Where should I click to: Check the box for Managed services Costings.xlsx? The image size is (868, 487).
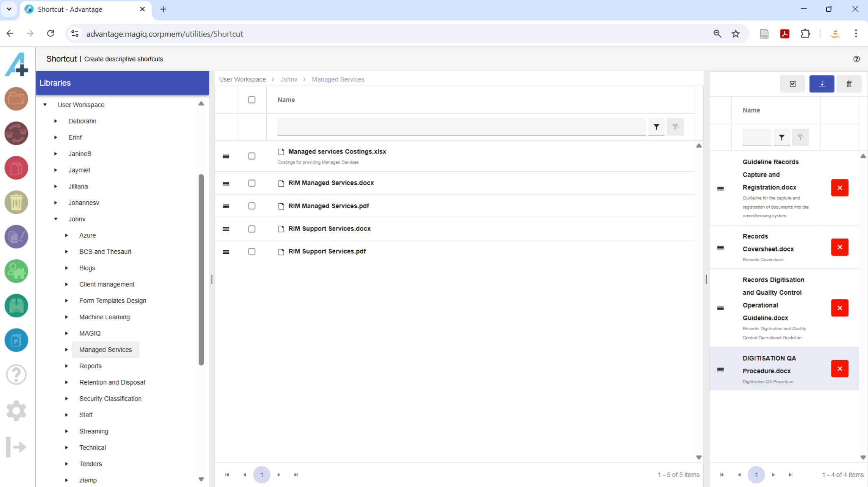[x=252, y=156]
